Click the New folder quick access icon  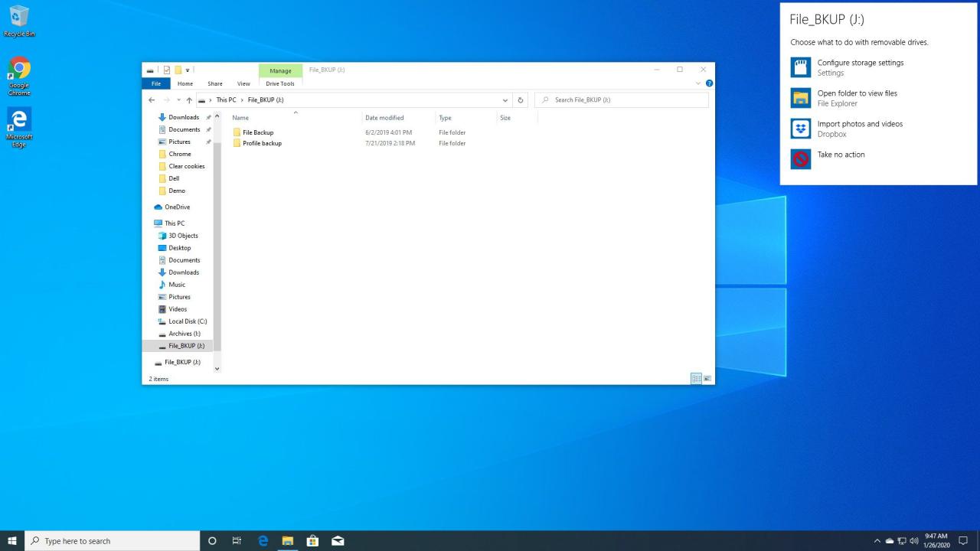pyautogui.click(x=178, y=70)
